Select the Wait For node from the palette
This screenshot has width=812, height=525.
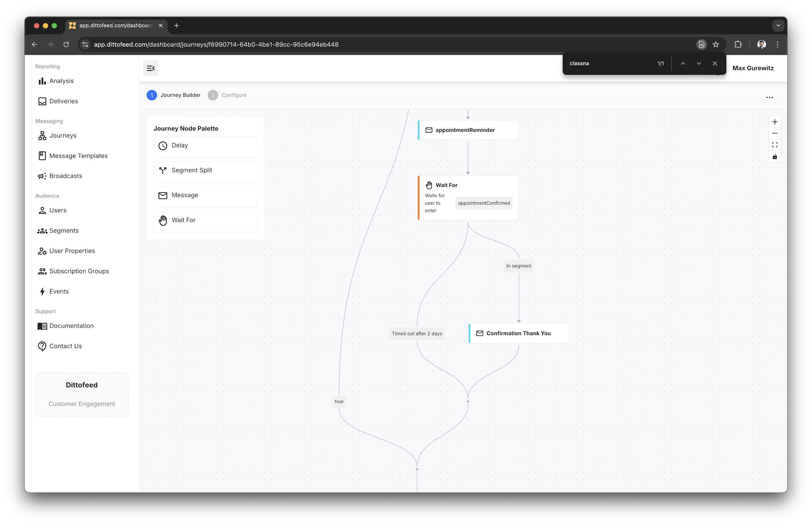pos(205,221)
